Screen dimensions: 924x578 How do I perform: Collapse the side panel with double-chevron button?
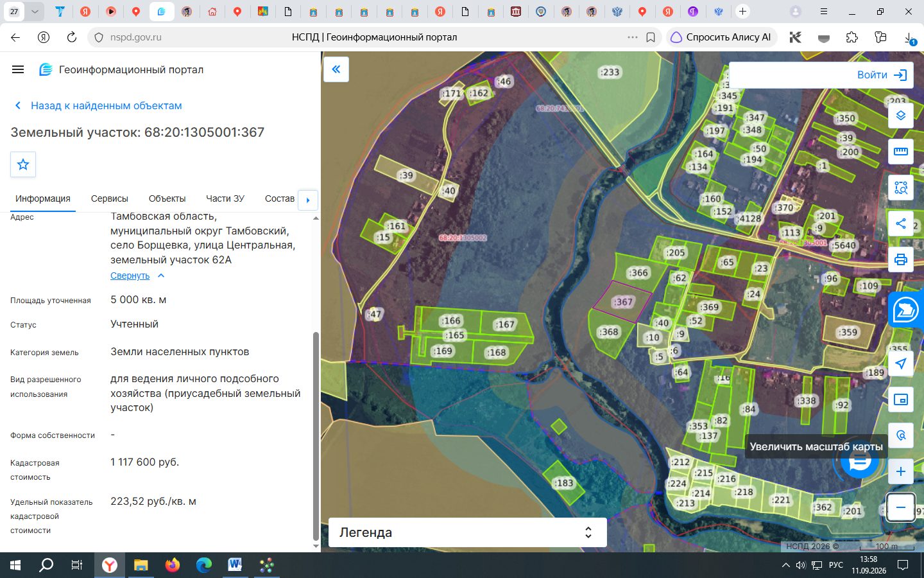tap(336, 69)
